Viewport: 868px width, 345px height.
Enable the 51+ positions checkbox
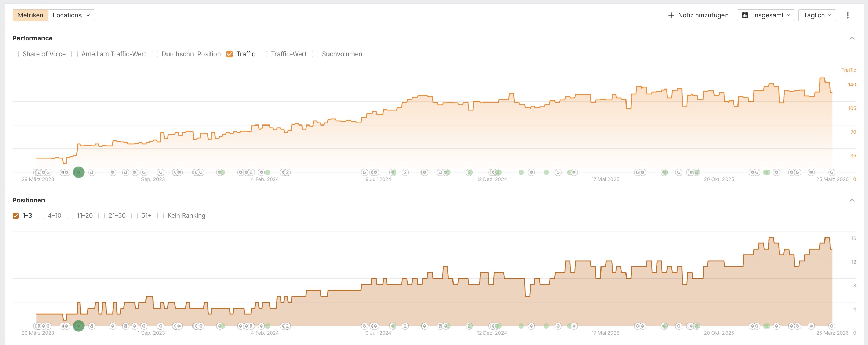(135, 216)
